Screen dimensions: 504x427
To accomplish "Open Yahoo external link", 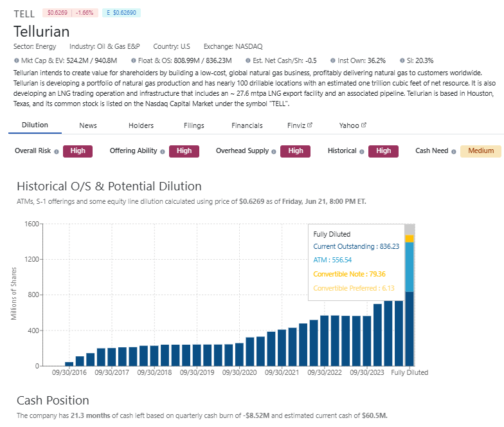I will point(352,125).
